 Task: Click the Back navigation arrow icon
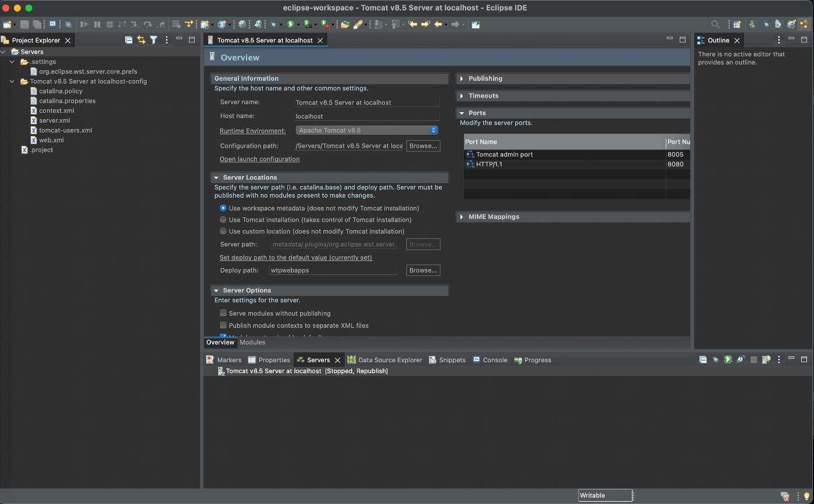point(438,24)
